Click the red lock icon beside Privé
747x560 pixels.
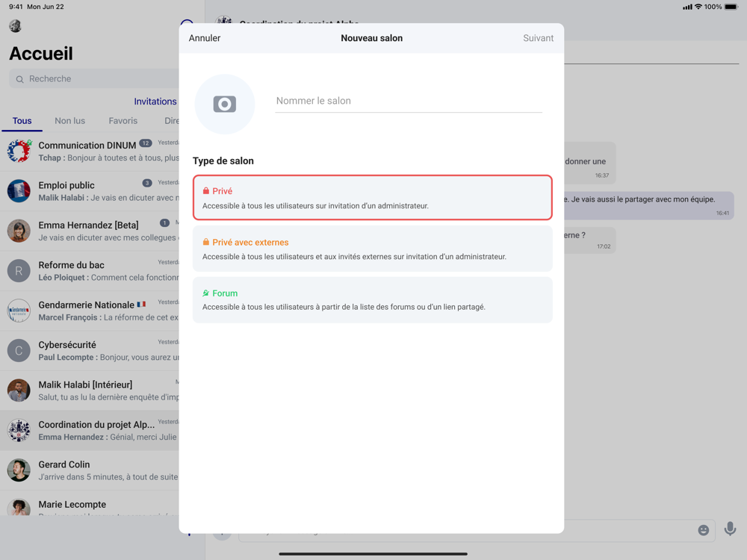point(206,191)
